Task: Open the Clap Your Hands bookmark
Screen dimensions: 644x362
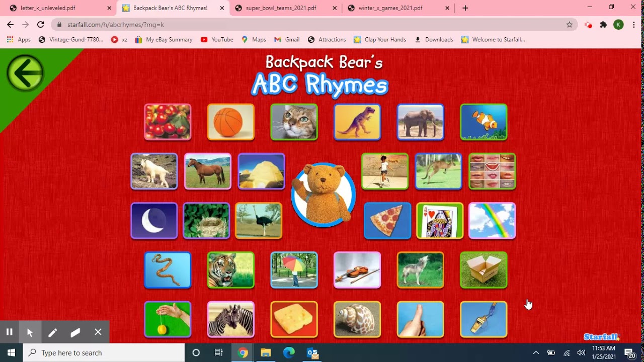Action: 380,39
